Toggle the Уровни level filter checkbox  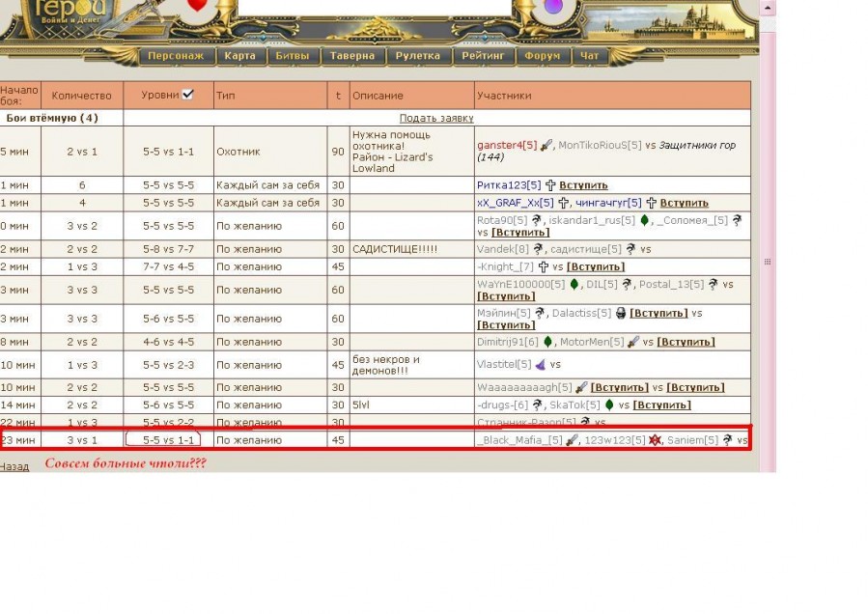187,95
